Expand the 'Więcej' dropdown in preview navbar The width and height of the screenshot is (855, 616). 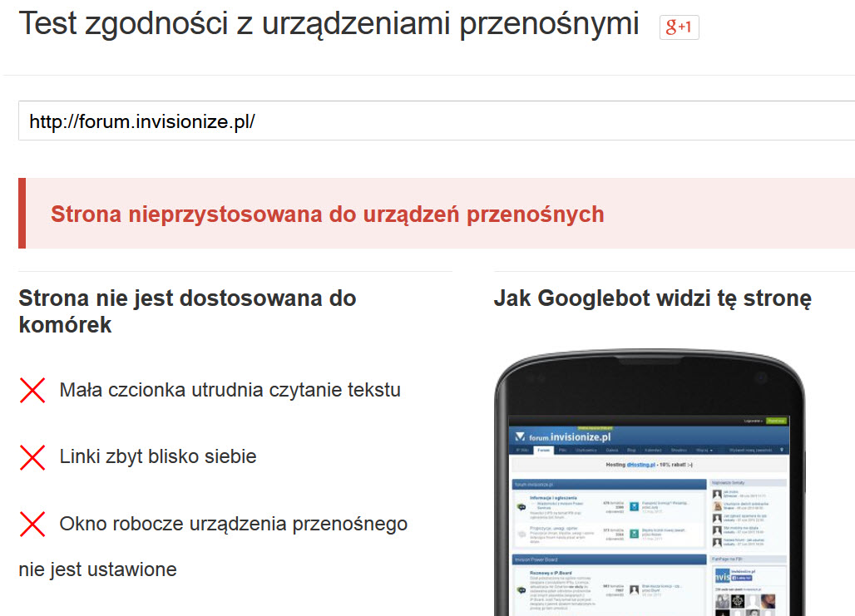pos(704,450)
